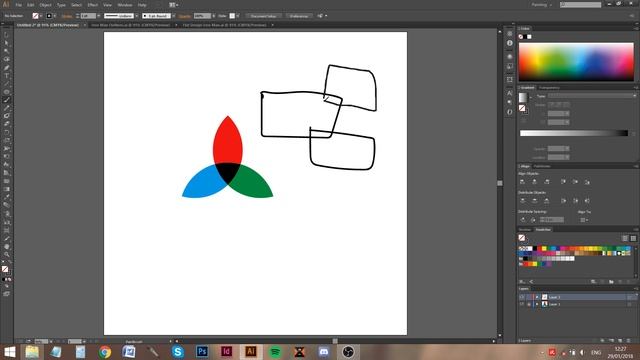
Task: Open the Window menu
Action: pyautogui.click(x=124, y=5)
